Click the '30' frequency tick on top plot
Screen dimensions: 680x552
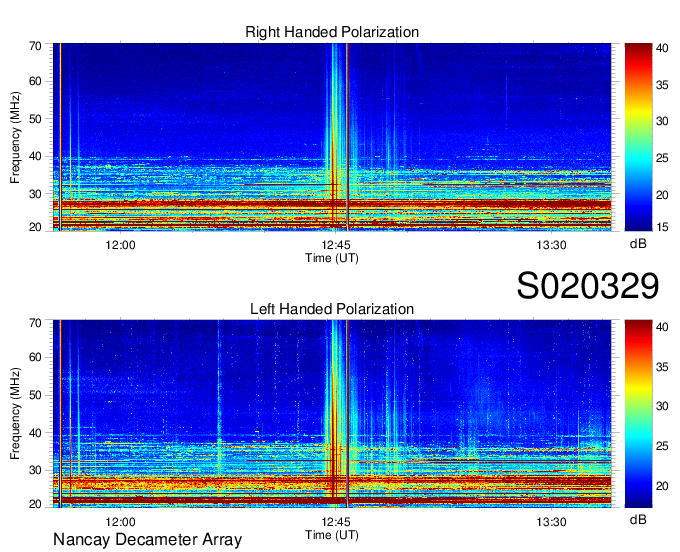pyautogui.click(x=35, y=194)
